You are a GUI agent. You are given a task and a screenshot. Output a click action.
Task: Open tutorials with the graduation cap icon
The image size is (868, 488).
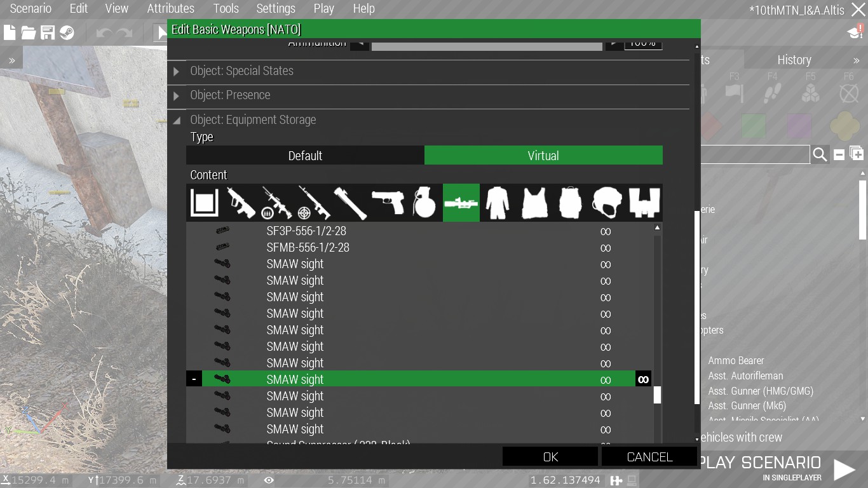click(x=855, y=32)
